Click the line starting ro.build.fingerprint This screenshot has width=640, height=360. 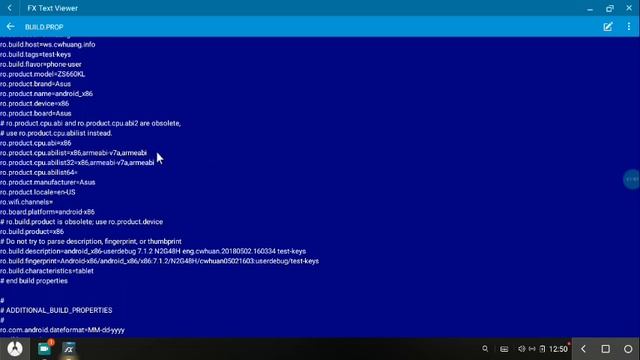pos(160,261)
